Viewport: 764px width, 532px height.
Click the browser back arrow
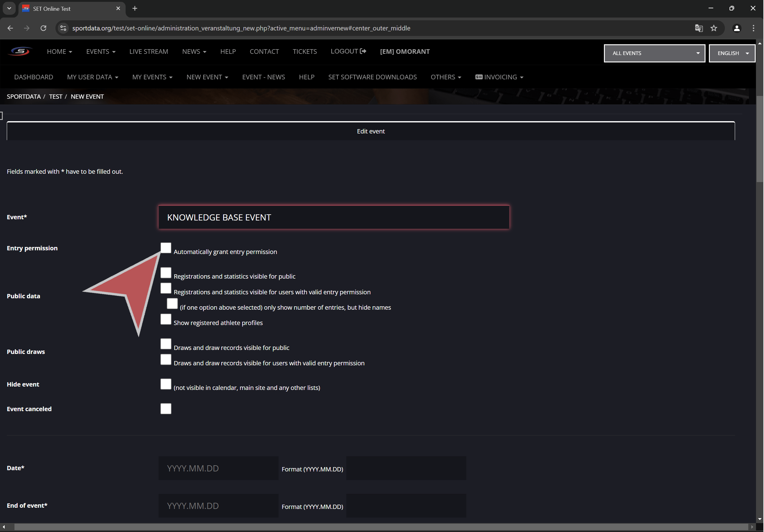10,28
